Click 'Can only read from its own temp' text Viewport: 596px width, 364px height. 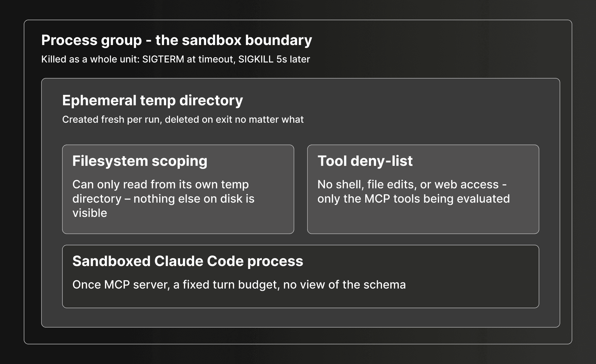[160, 185]
